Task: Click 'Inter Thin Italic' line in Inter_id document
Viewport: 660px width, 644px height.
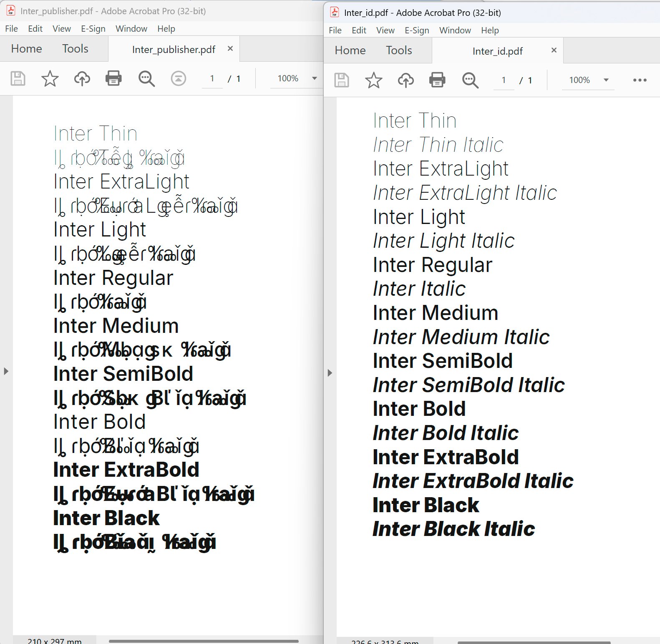Action: (438, 145)
